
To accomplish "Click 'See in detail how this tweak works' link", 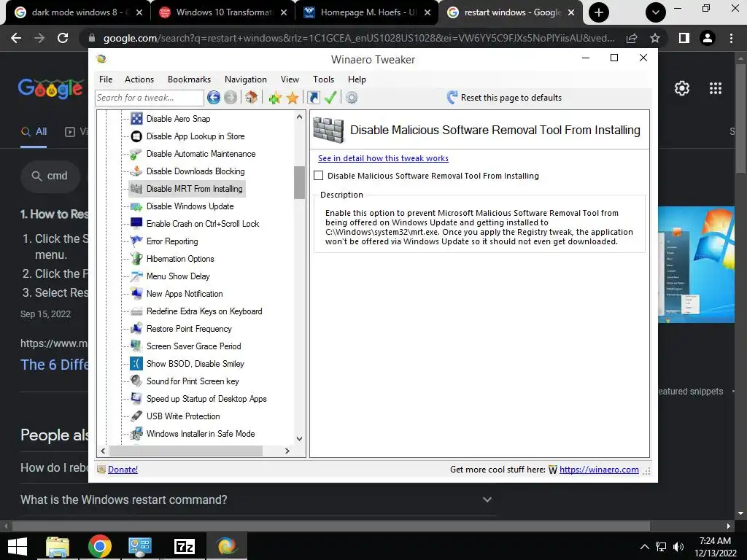I will [383, 158].
